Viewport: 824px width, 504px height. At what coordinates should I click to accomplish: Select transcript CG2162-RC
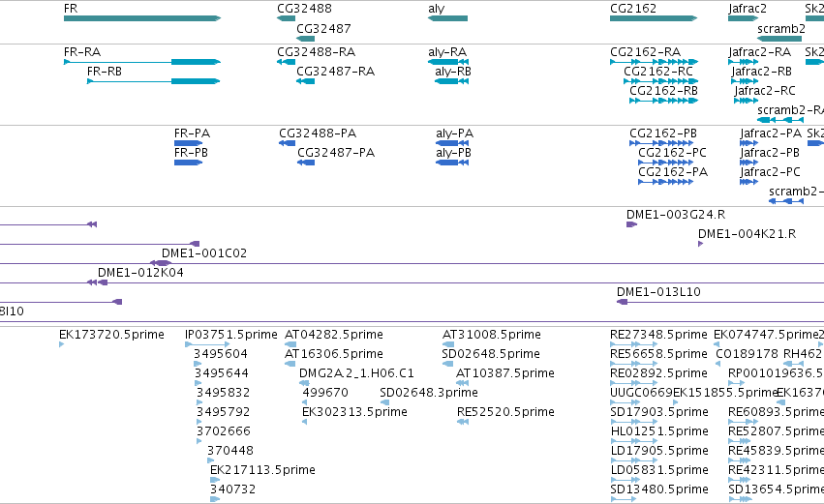657,72
